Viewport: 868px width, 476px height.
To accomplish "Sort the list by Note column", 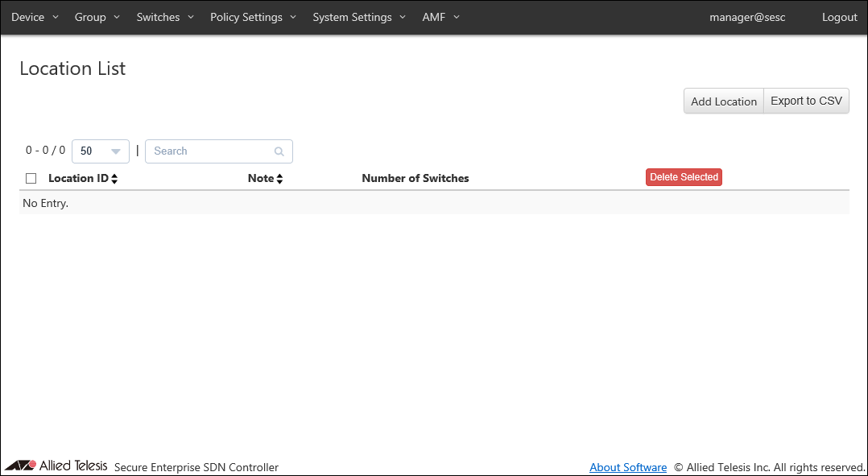I will coord(265,178).
